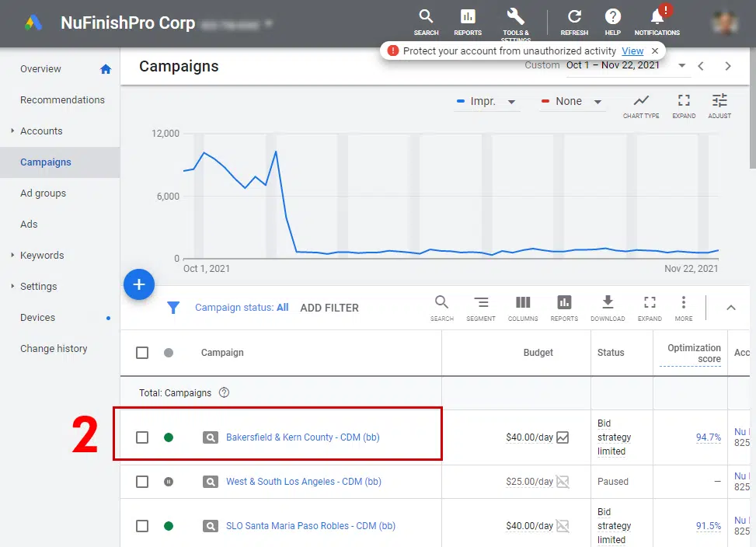756x547 pixels.
Task: Open the Notifications bell
Action: tap(657, 21)
